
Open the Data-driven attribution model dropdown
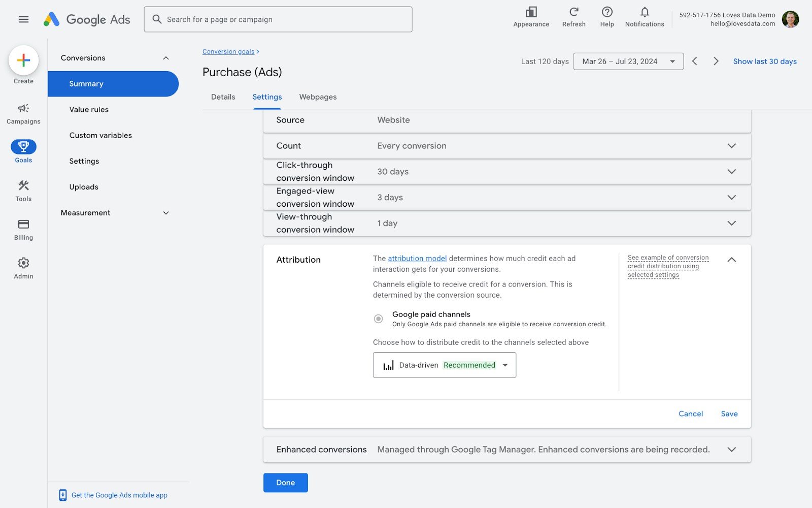pos(444,365)
